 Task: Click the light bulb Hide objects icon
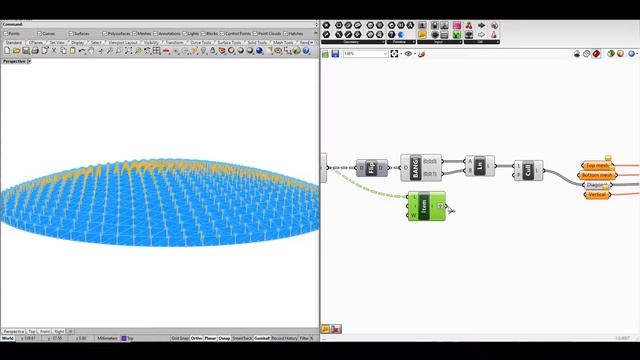click(203, 51)
